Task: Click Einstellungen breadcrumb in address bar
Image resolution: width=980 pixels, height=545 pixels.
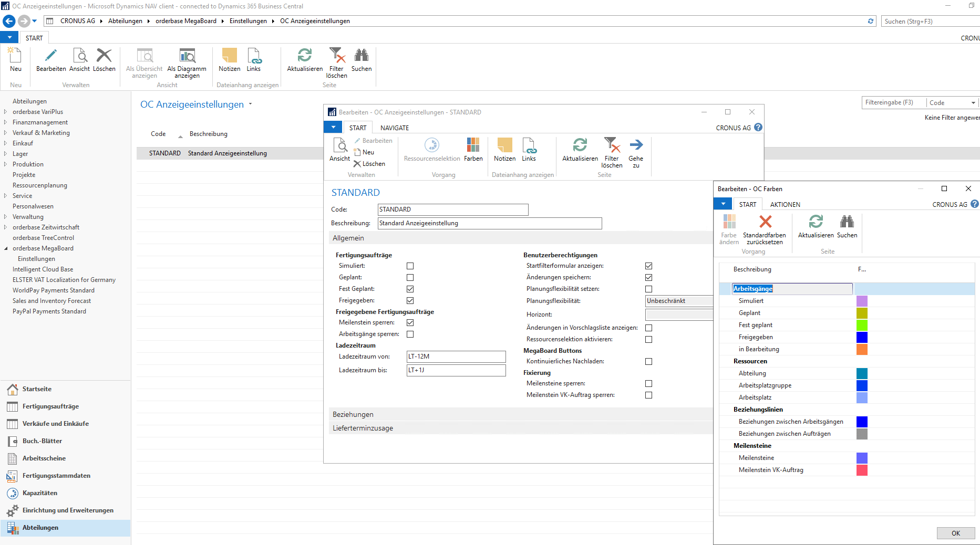Action: coord(248,21)
